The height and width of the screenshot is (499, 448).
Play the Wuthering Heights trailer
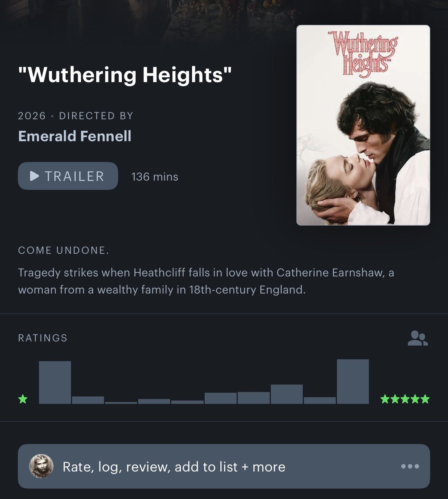click(68, 176)
